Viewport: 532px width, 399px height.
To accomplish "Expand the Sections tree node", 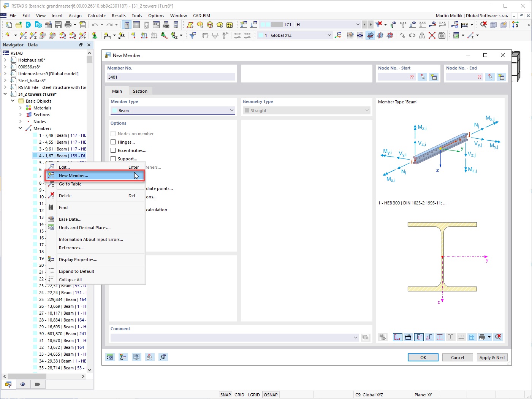I will click(21, 115).
